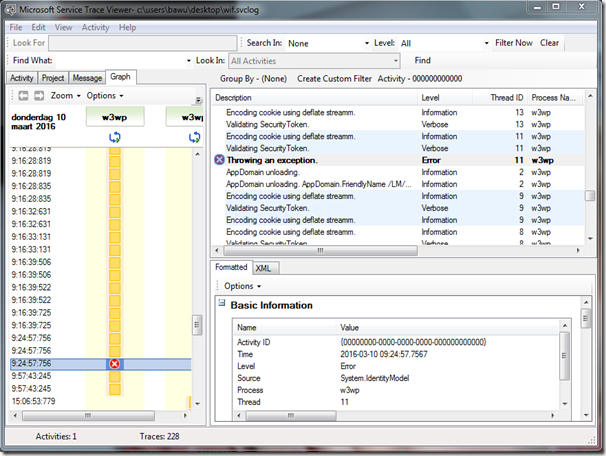
Task: Click trace list vertical scrollbar thumb
Action: click(x=590, y=196)
